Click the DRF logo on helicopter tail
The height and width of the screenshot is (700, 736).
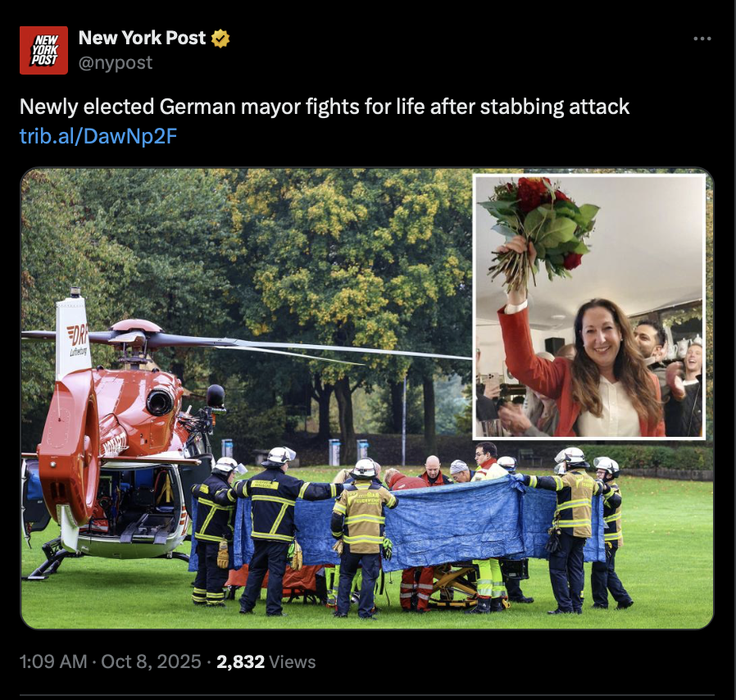pos(78,334)
